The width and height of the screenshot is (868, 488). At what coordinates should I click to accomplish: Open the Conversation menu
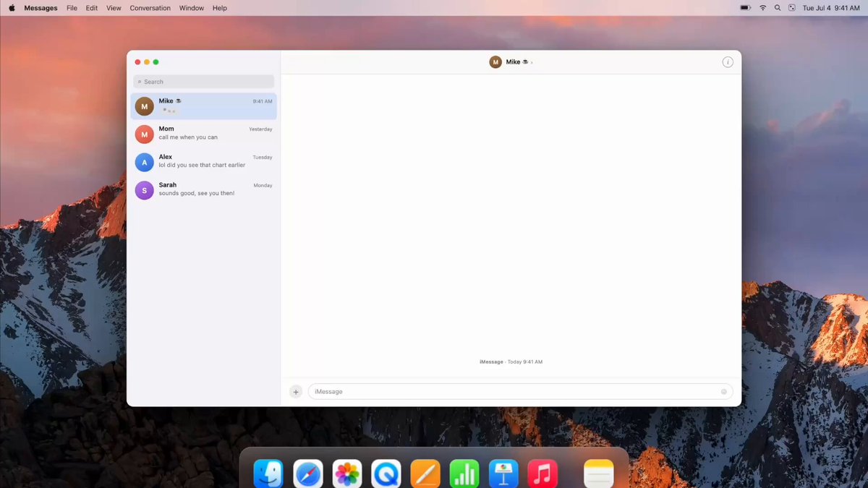[x=150, y=8]
